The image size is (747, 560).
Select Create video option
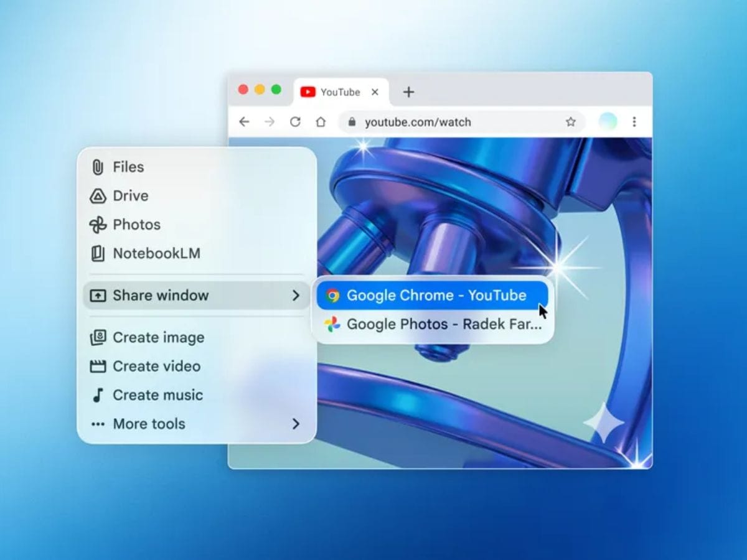coord(156,366)
